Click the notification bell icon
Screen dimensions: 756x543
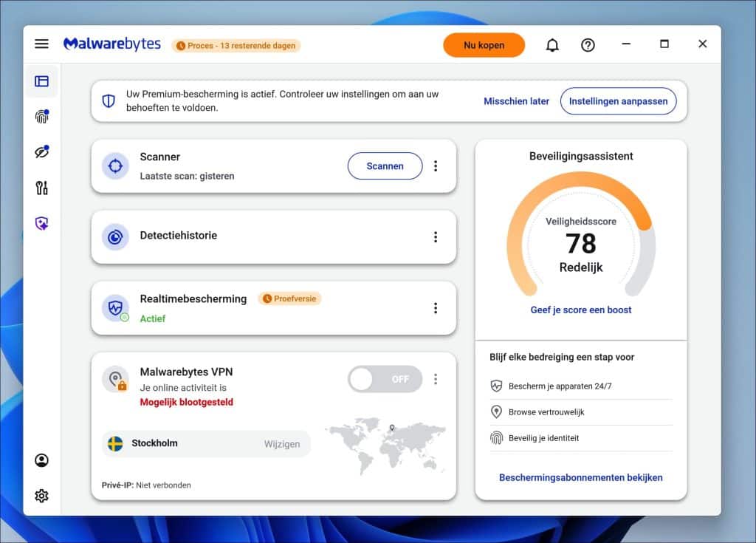coord(551,44)
